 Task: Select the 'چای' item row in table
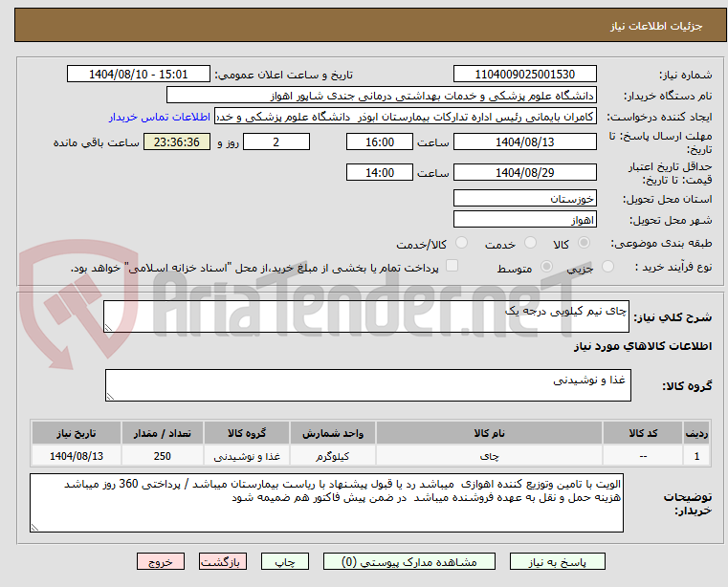pyautogui.click(x=490, y=456)
